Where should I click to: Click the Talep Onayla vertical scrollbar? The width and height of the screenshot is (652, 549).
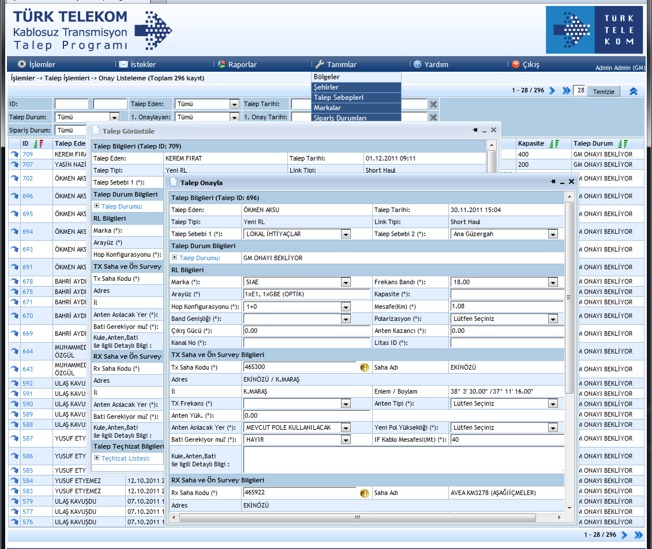(569, 297)
